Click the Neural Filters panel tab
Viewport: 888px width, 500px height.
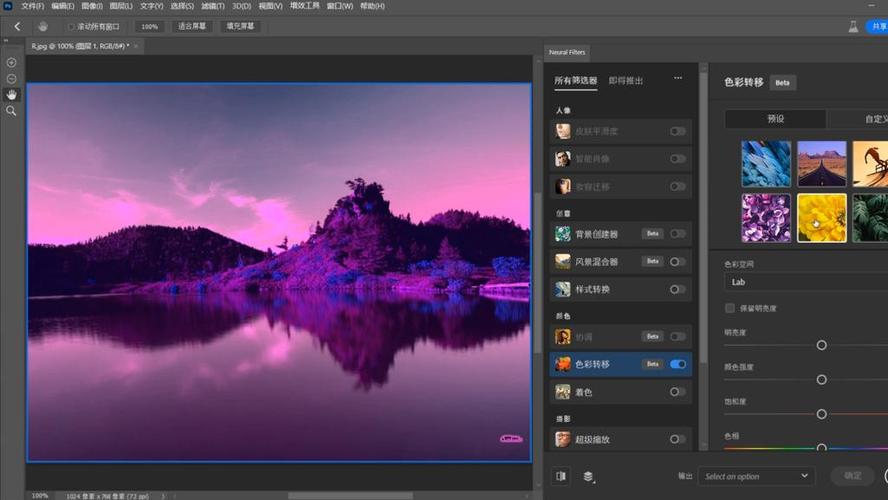567,52
